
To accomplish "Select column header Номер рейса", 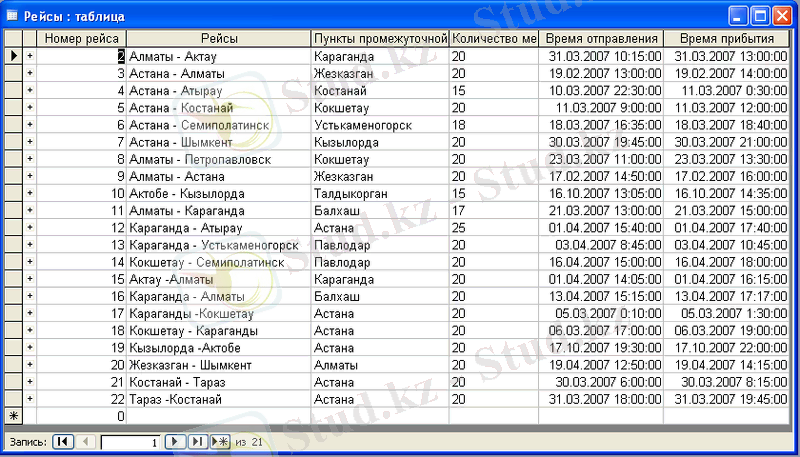I will 82,39.
